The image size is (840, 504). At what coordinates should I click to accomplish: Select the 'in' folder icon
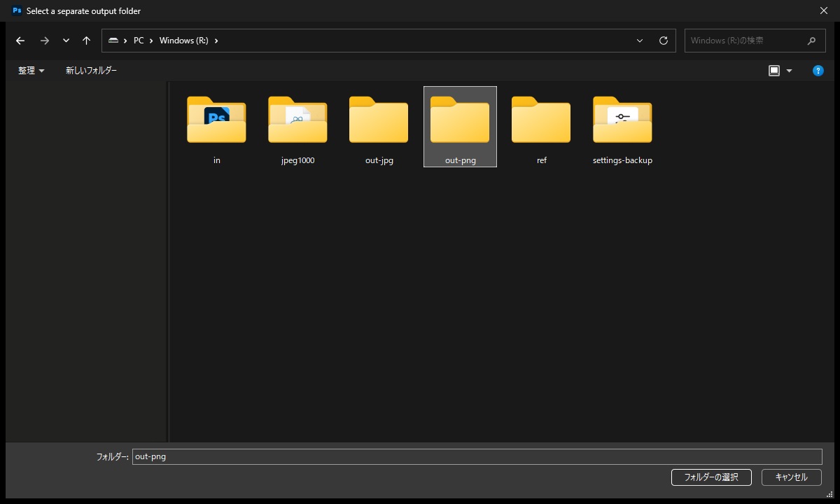tap(216, 120)
